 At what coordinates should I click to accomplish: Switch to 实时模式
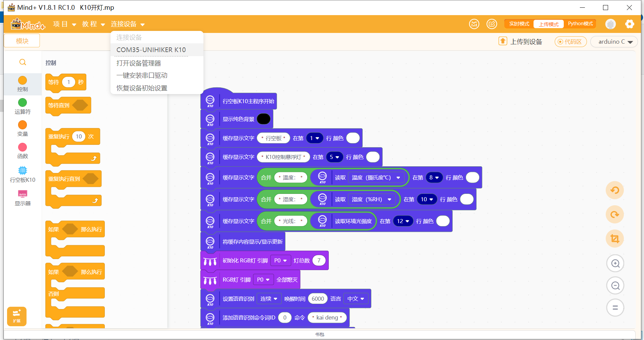tap(519, 24)
